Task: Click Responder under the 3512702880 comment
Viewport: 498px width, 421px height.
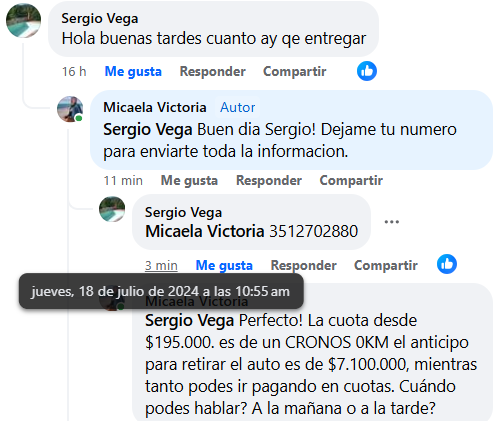Action: tap(304, 265)
